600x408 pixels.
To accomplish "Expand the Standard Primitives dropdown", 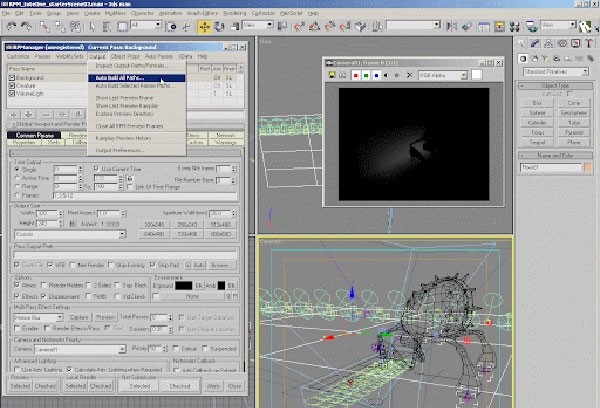I will (x=556, y=72).
